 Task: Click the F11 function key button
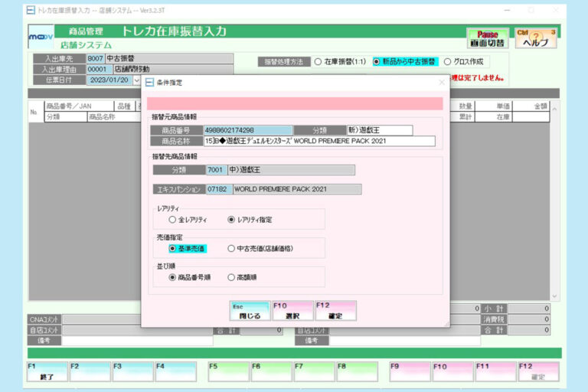(496, 371)
